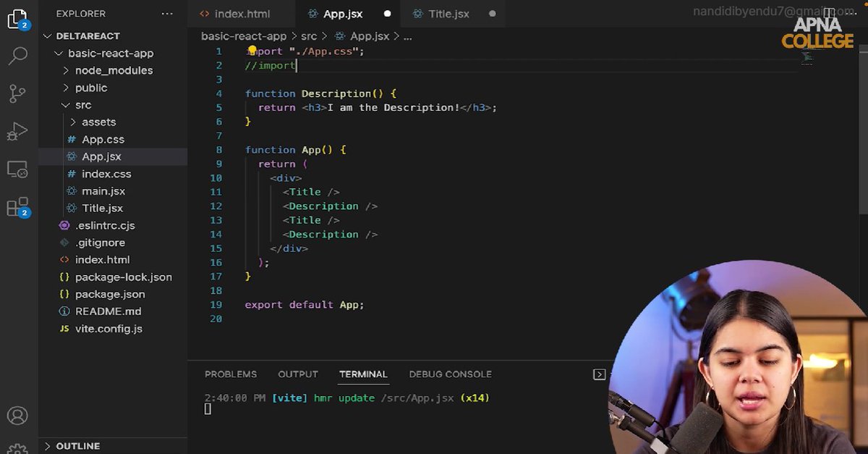Open Title.jsx in the explorer tree
The width and height of the screenshot is (868, 454).
click(113, 208)
